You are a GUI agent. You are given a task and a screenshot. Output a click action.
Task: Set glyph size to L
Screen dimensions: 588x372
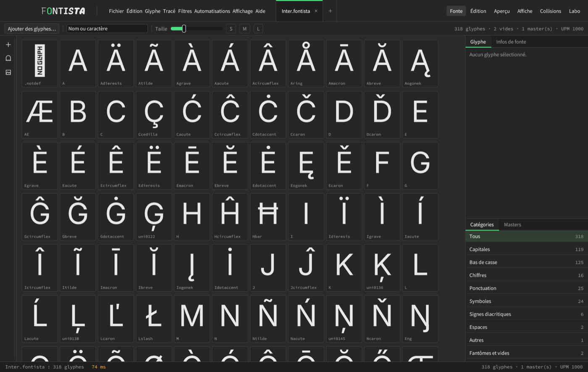pyautogui.click(x=258, y=29)
